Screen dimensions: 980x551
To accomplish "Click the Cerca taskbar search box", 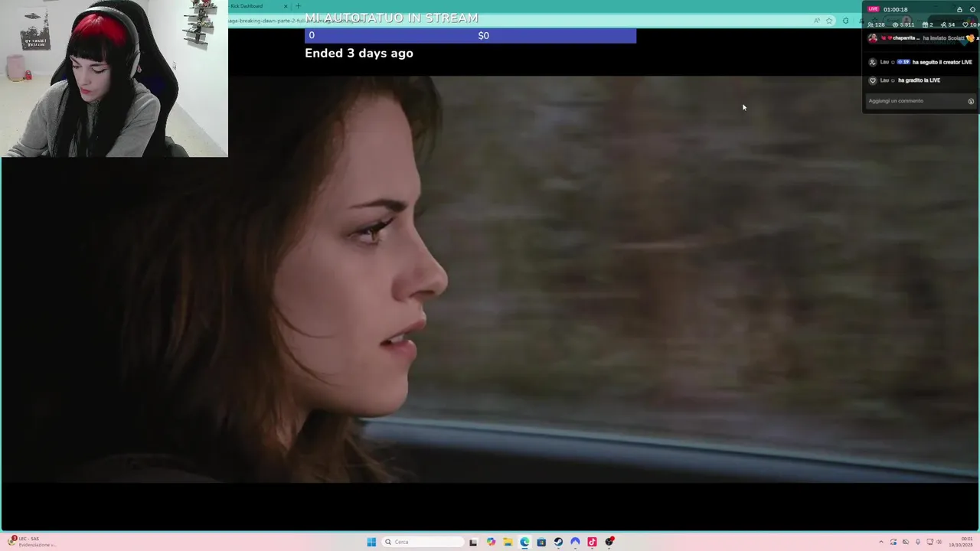I will click(x=423, y=542).
